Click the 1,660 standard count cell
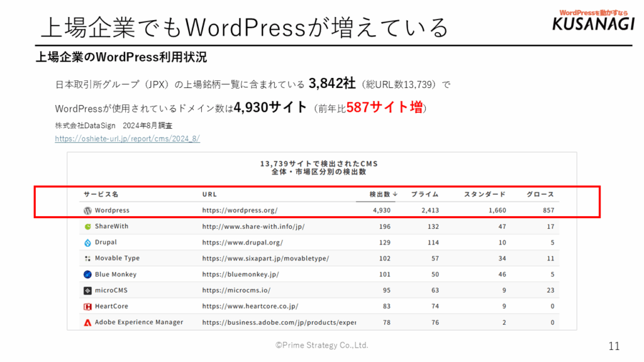The height and width of the screenshot is (362, 644). (x=497, y=211)
